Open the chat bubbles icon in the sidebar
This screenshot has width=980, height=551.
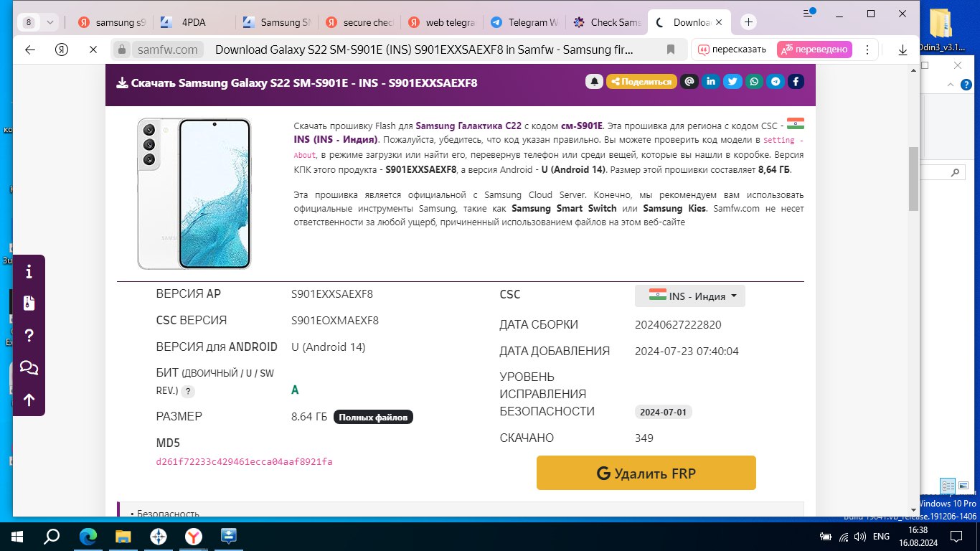tap(29, 368)
